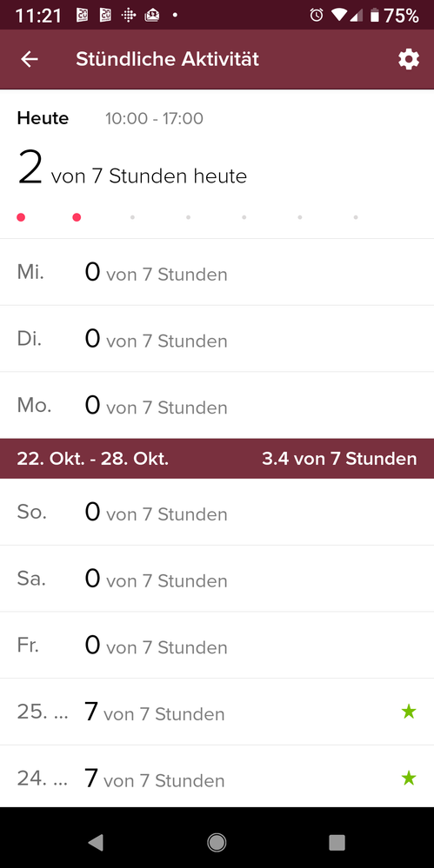This screenshot has width=434, height=868.
Task: Tap the back arrow icon
Action: pyautogui.click(x=30, y=59)
